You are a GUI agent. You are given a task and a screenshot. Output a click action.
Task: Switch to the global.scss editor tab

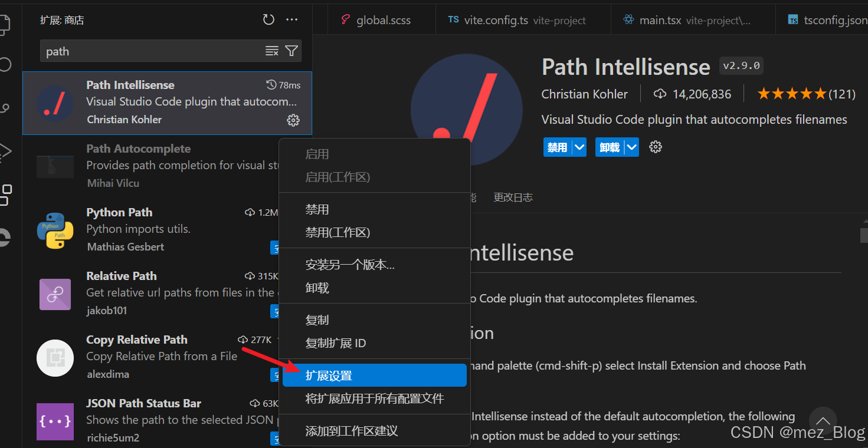pyautogui.click(x=382, y=20)
